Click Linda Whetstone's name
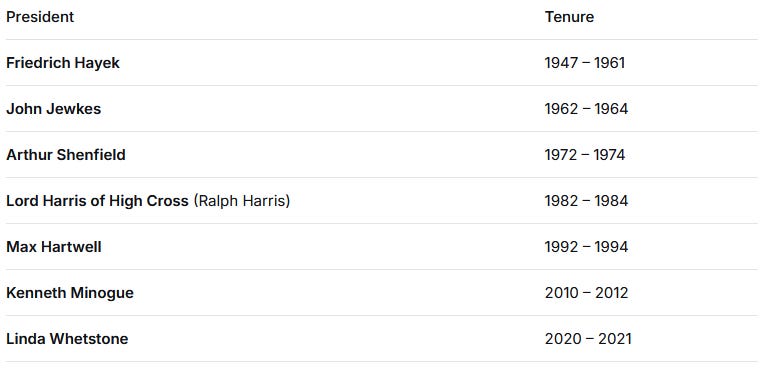 pyautogui.click(x=67, y=339)
